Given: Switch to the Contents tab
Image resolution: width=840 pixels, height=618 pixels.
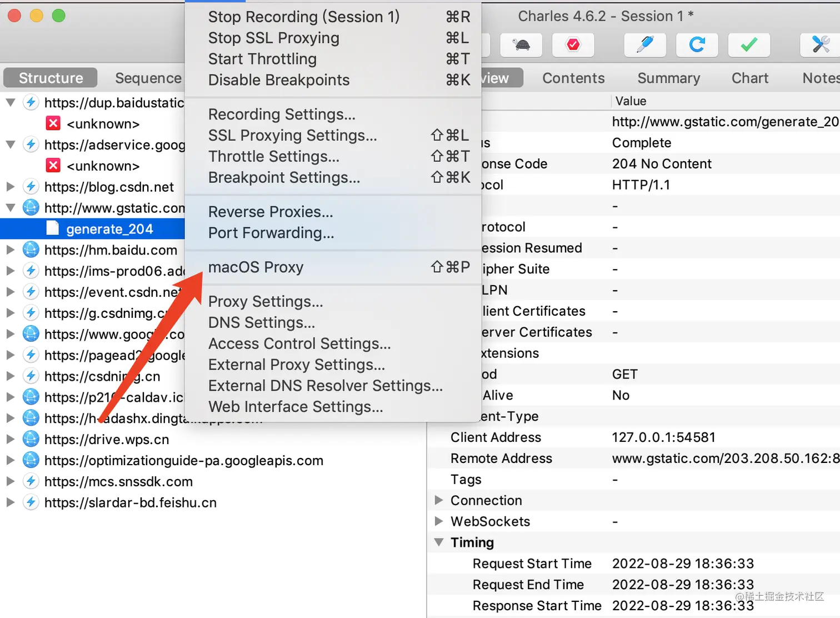Looking at the screenshot, I should [573, 78].
